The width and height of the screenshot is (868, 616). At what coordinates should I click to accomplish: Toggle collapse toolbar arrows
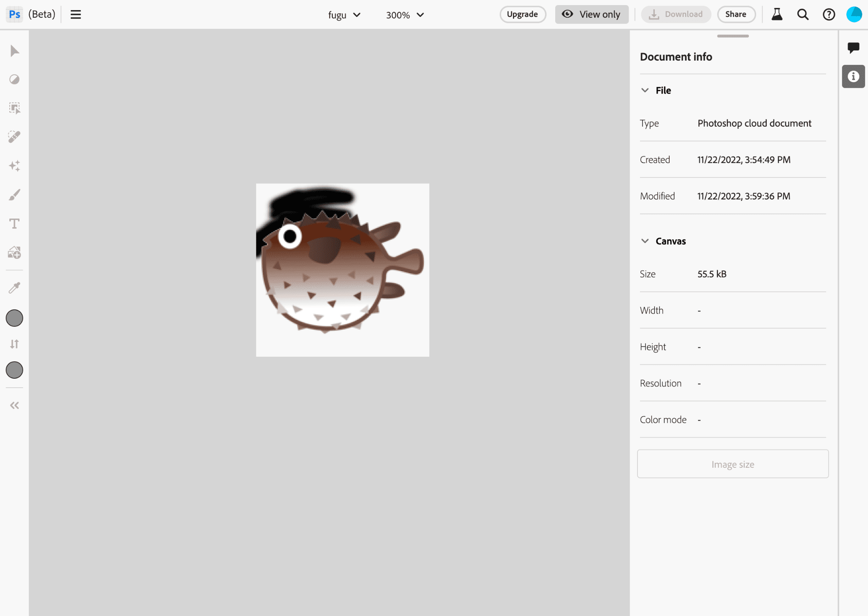click(x=15, y=405)
